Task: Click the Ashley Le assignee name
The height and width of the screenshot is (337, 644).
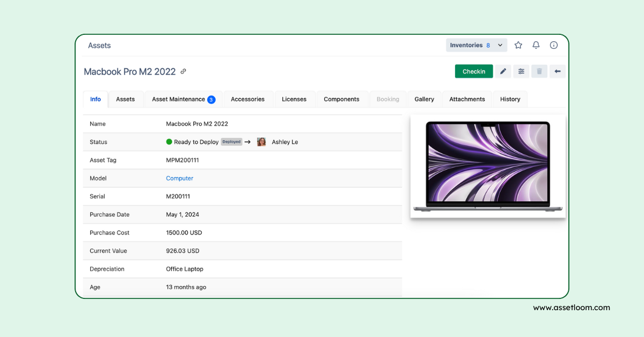Action: (285, 142)
